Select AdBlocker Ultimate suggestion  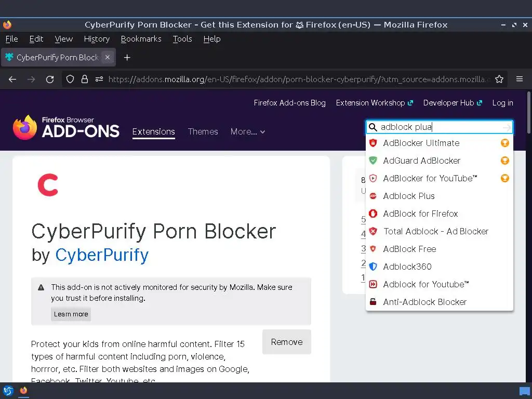click(440, 143)
